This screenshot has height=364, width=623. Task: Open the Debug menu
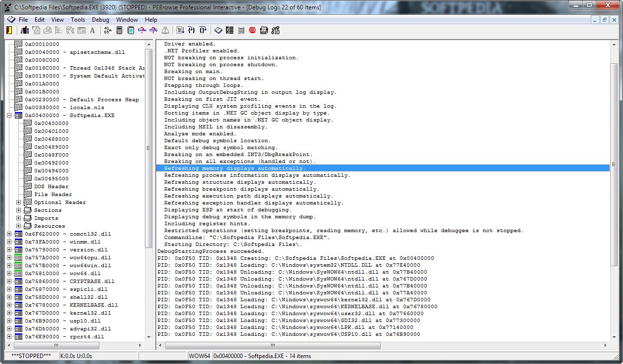pos(100,20)
